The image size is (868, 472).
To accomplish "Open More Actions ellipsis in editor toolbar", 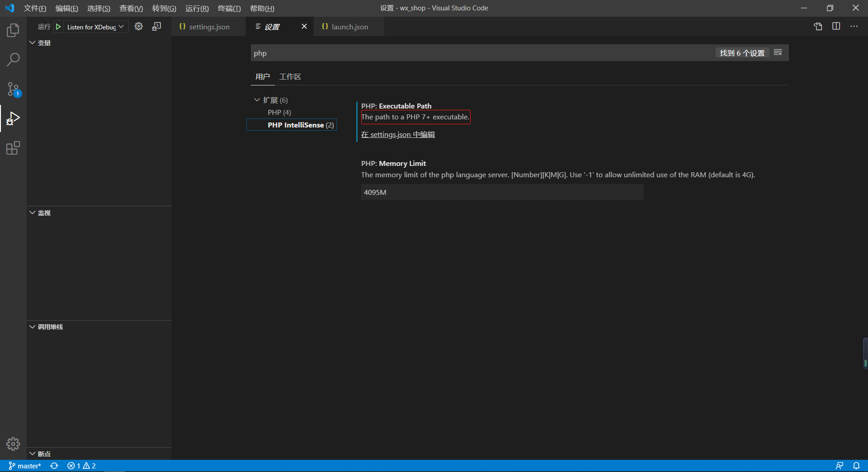I will click(x=854, y=26).
